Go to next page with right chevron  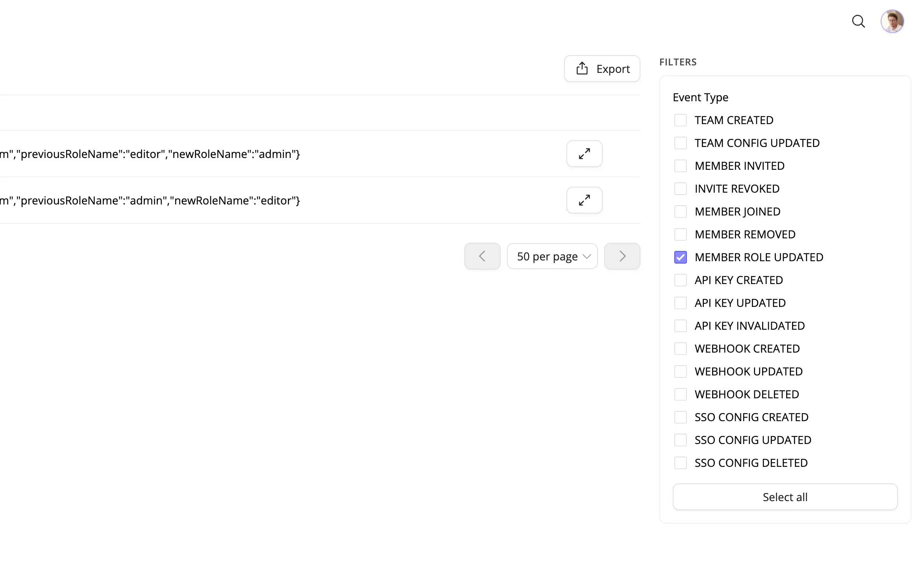(x=622, y=256)
